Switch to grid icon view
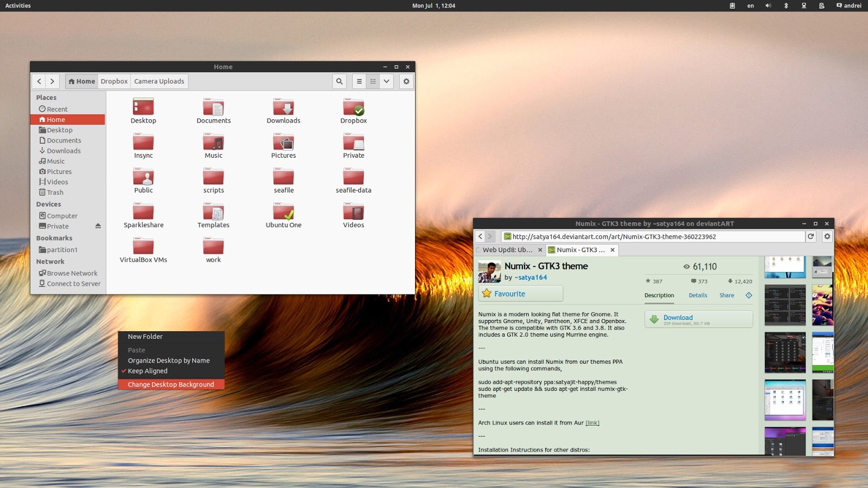 click(373, 81)
